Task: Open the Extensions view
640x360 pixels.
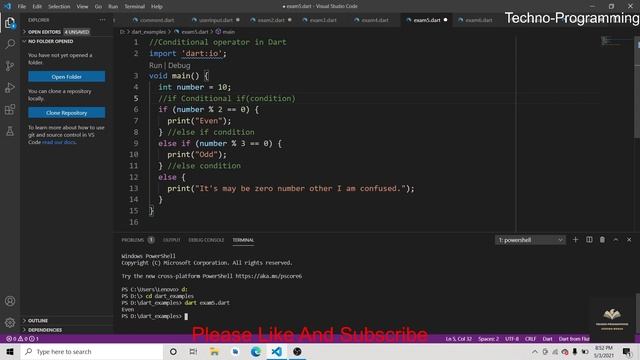Action: coord(10,109)
